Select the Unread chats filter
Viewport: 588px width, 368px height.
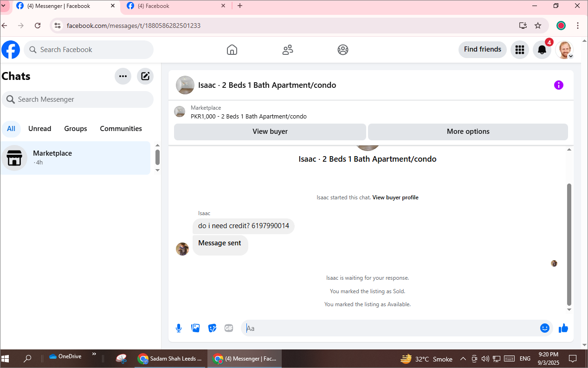point(40,129)
